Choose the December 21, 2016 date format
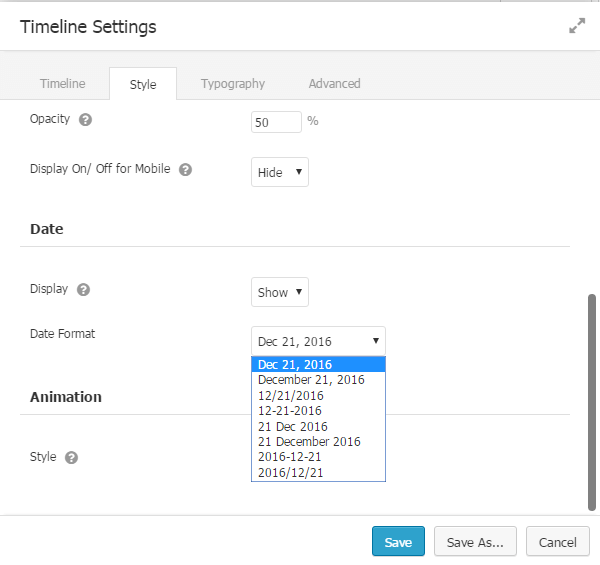This screenshot has width=600, height=565. [x=311, y=380]
